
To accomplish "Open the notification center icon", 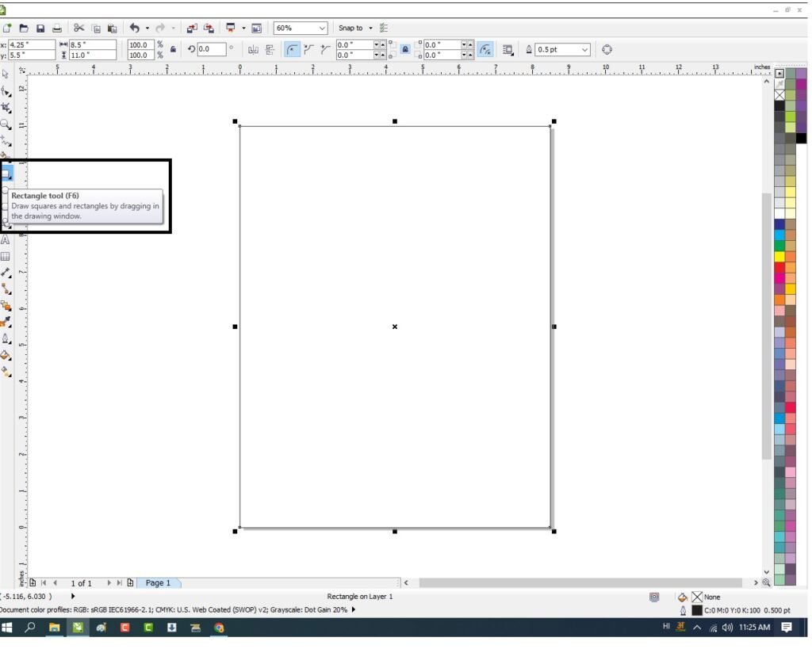I will pos(787,628).
